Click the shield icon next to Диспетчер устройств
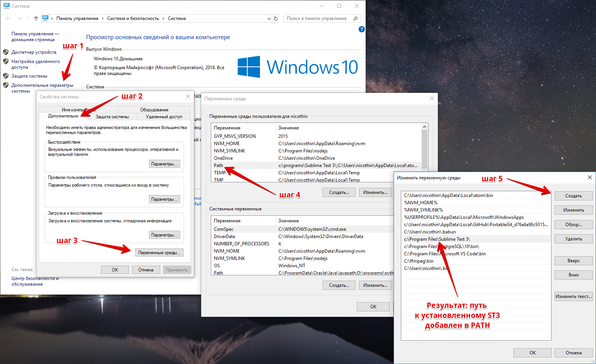This screenshot has width=596, height=364. [6, 52]
